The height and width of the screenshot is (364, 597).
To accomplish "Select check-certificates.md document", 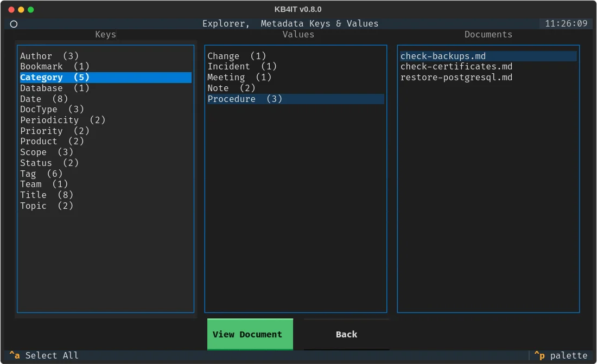I will 488,67.
